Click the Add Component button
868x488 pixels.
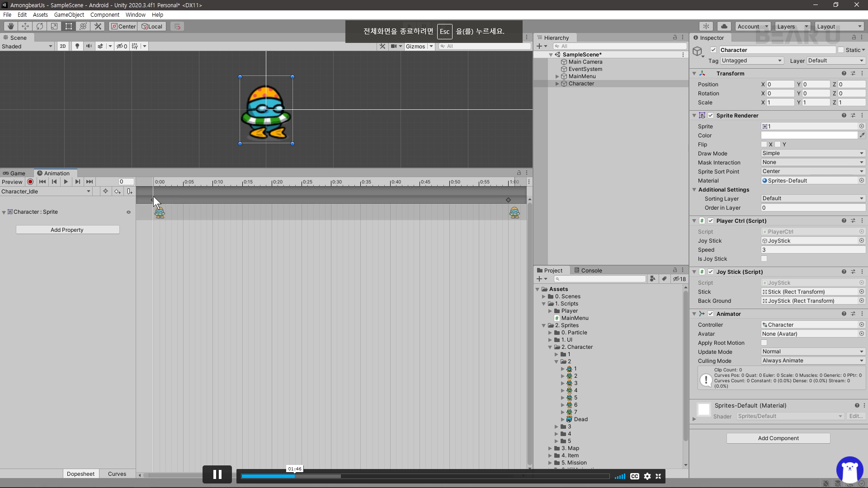coord(778,438)
